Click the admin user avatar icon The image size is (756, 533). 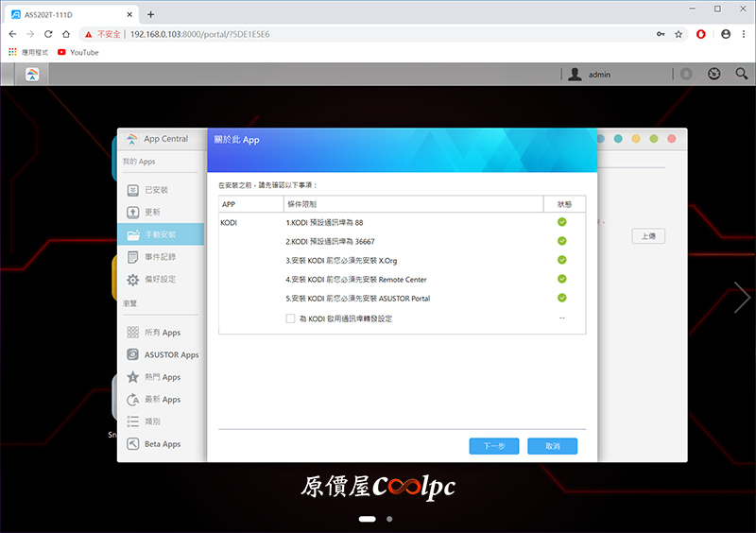pos(575,75)
